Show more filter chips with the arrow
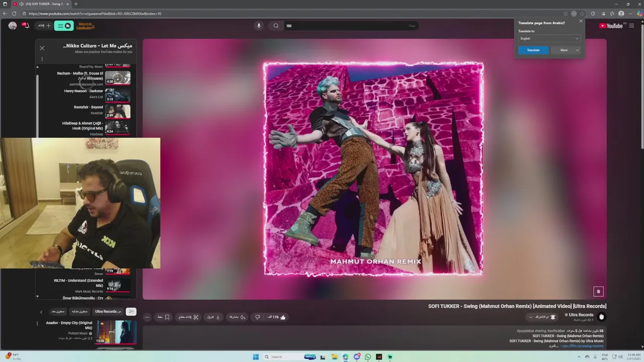Image resolution: width=644 pixels, height=362 pixels. click(x=41, y=312)
